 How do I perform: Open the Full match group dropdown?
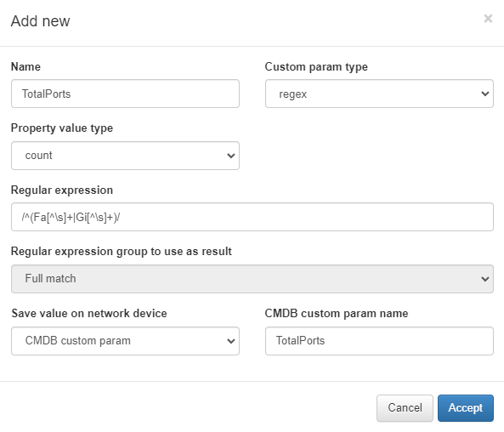252,279
